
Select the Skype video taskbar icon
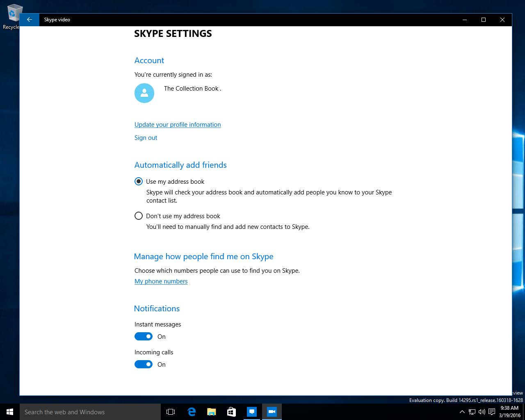(272, 412)
